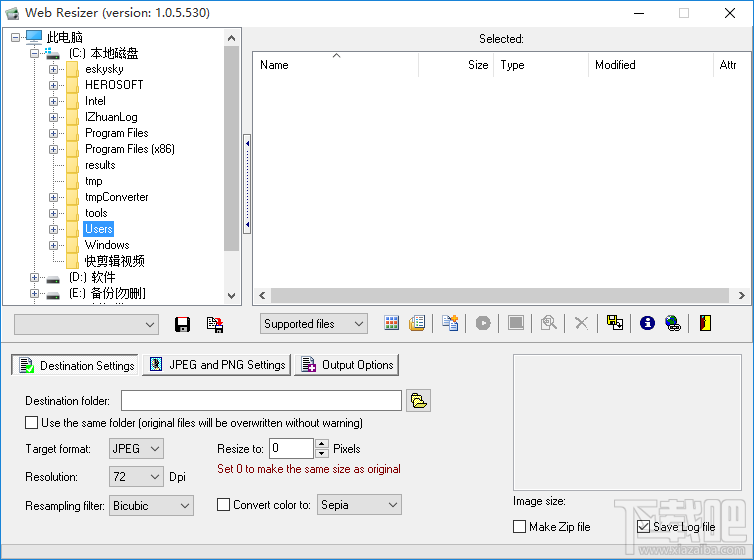Select the Intel folder in tree
754x560 pixels.
coord(95,101)
